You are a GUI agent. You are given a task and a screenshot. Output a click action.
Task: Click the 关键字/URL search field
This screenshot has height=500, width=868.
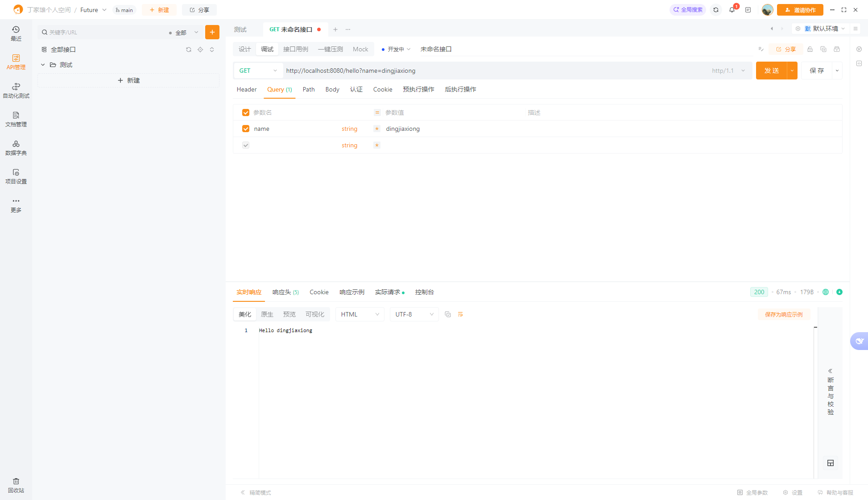[x=103, y=32]
